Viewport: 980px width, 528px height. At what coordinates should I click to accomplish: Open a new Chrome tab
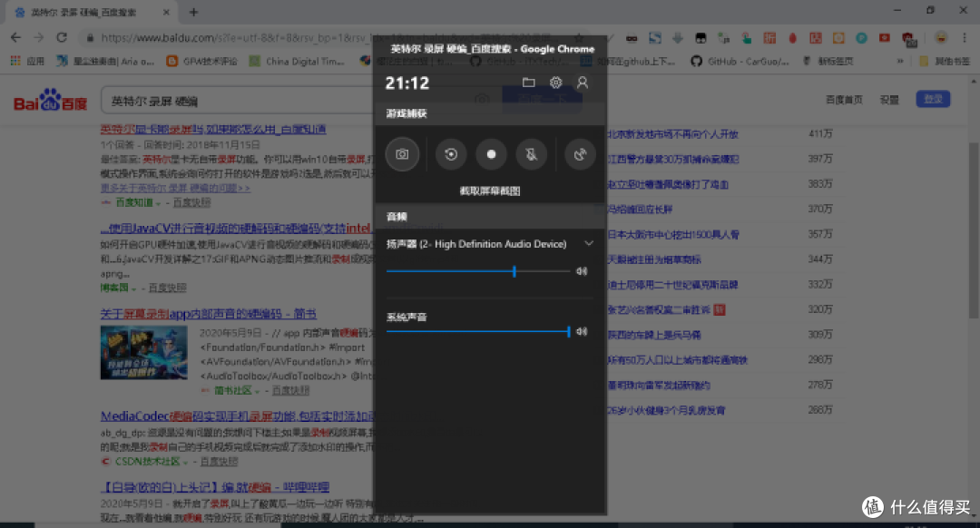pyautogui.click(x=194, y=12)
